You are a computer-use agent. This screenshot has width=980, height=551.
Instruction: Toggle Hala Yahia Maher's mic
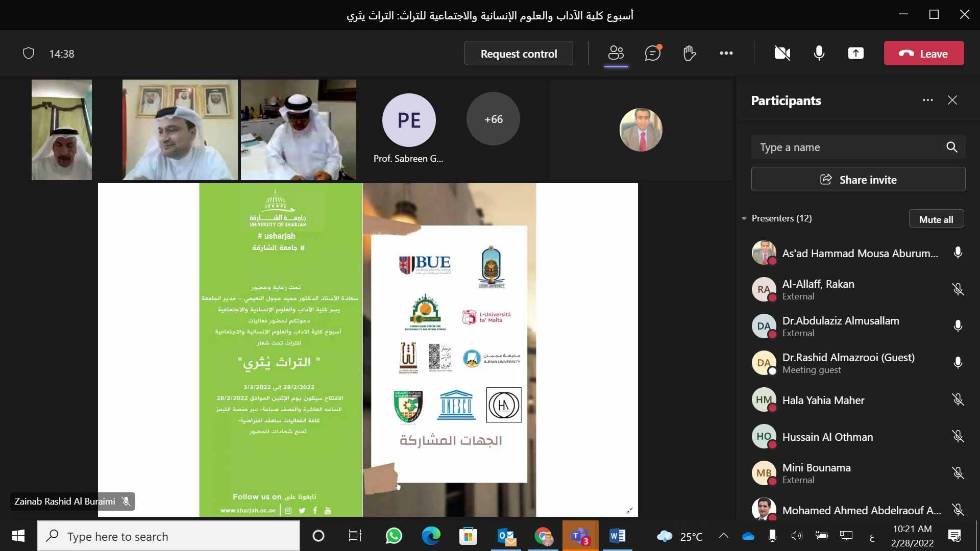coord(958,399)
